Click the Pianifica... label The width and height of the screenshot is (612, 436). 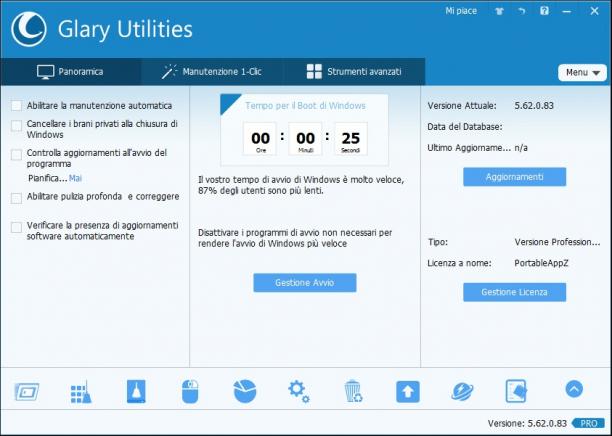click(x=48, y=178)
